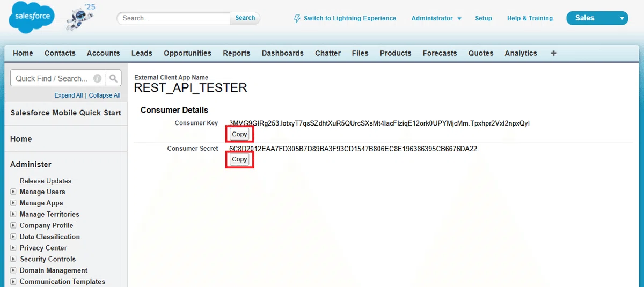
Task: Click Collapse All in sidebar
Action: click(x=105, y=95)
